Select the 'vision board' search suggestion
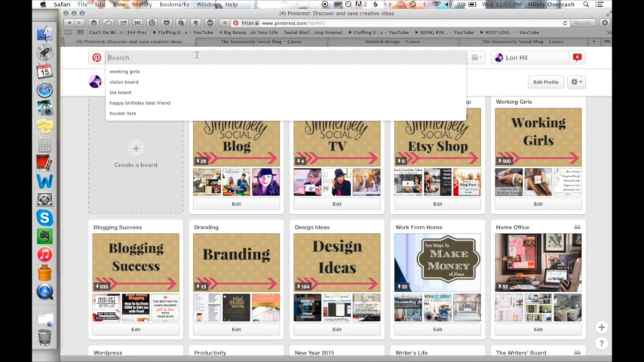 124,82
